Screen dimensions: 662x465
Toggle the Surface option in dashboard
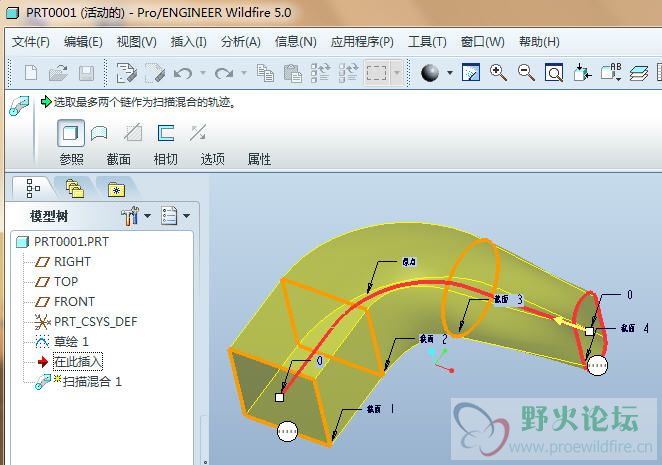tap(99, 133)
